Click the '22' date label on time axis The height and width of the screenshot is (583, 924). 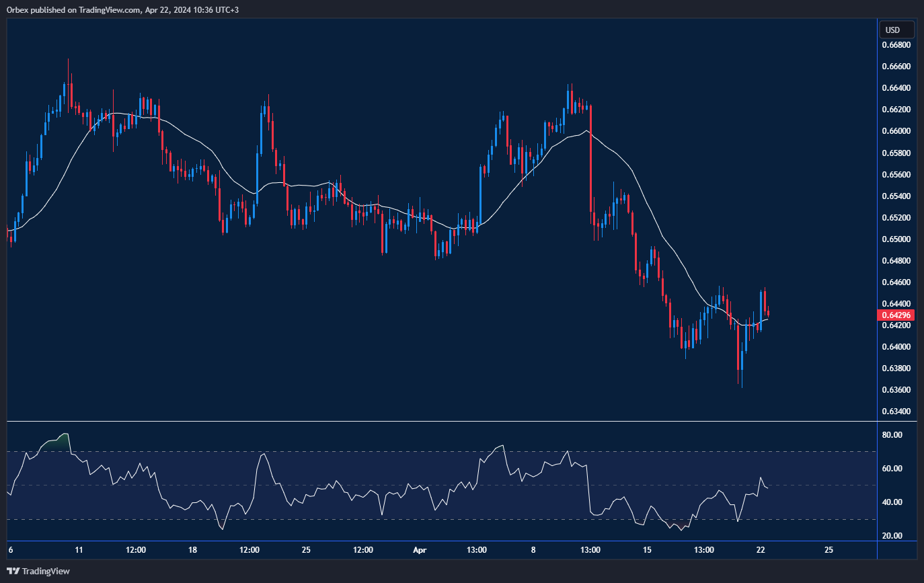click(x=761, y=549)
